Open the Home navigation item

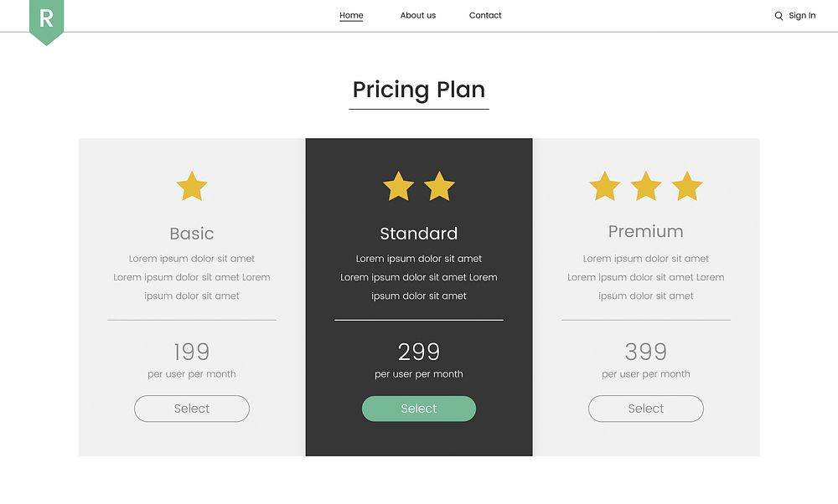(351, 14)
